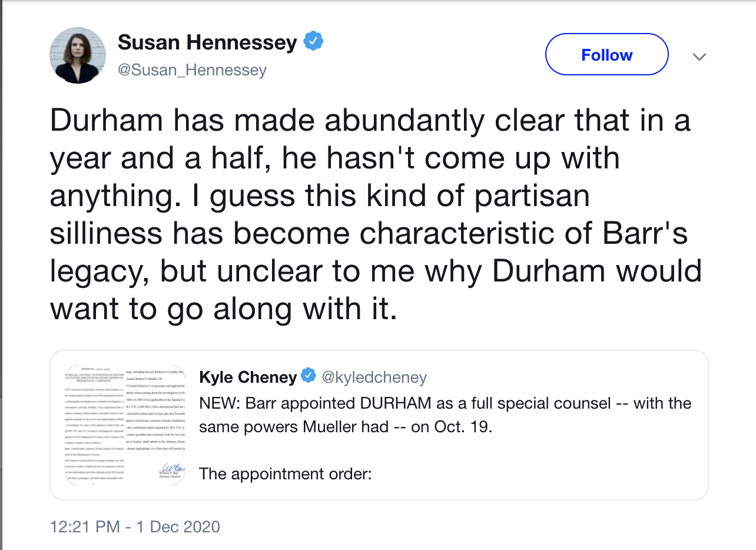
Task: Click verified badge beside Susan Hennessey's name
Action: pyautogui.click(x=313, y=42)
